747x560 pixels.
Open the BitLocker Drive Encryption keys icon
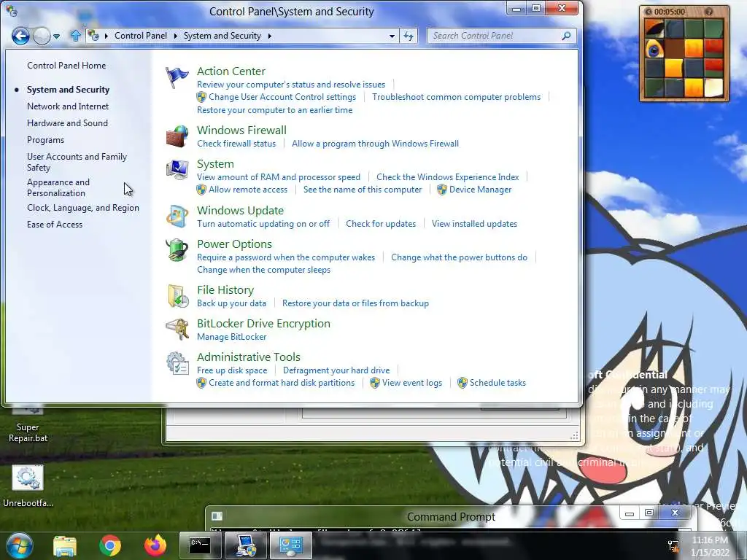click(x=177, y=329)
